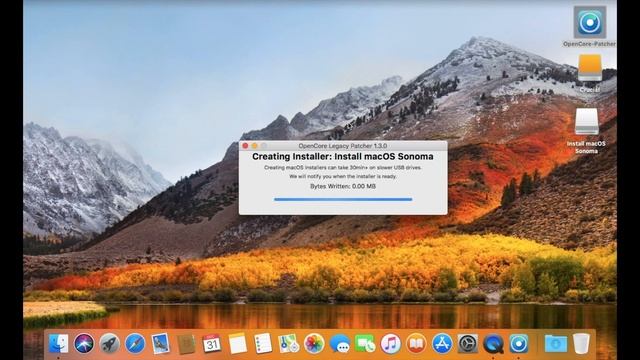The image size is (640, 360).
Task: Open Calendar showing 31 in dock
Action: click(x=212, y=343)
